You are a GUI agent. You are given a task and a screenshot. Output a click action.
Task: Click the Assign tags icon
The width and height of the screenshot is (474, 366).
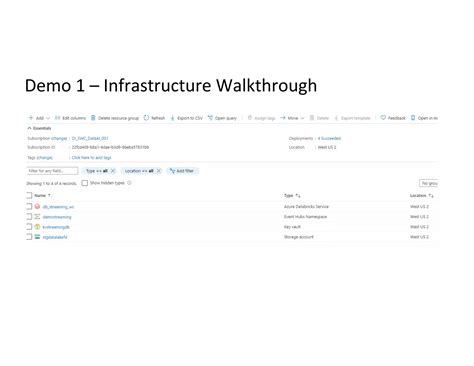250,118
